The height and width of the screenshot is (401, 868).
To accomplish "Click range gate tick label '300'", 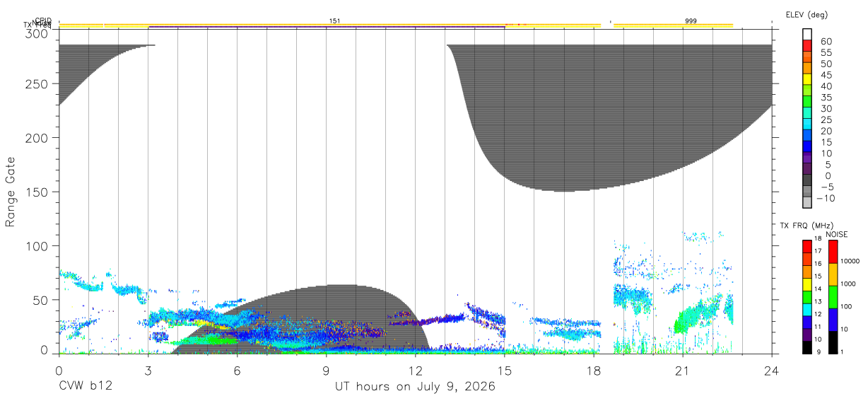I will coord(37,33).
